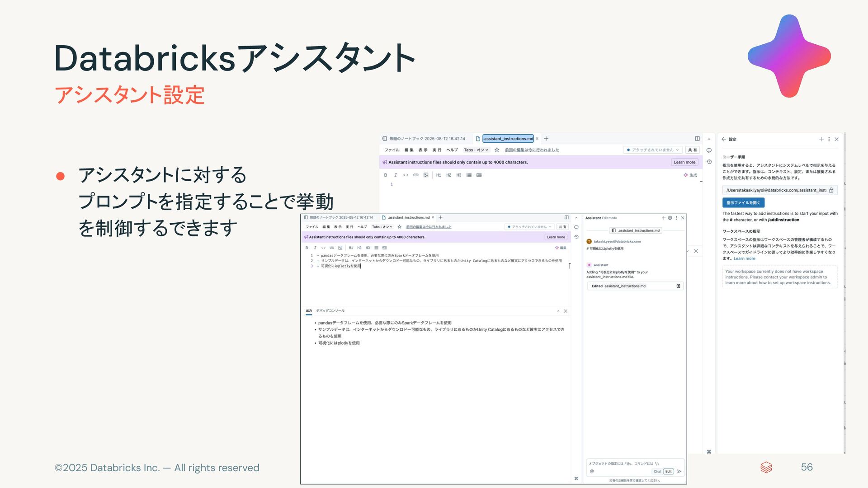Image resolution: width=868 pixels, height=488 pixels.
Task: Click Italic icon in the upper editor toolbar
Action: click(x=396, y=175)
